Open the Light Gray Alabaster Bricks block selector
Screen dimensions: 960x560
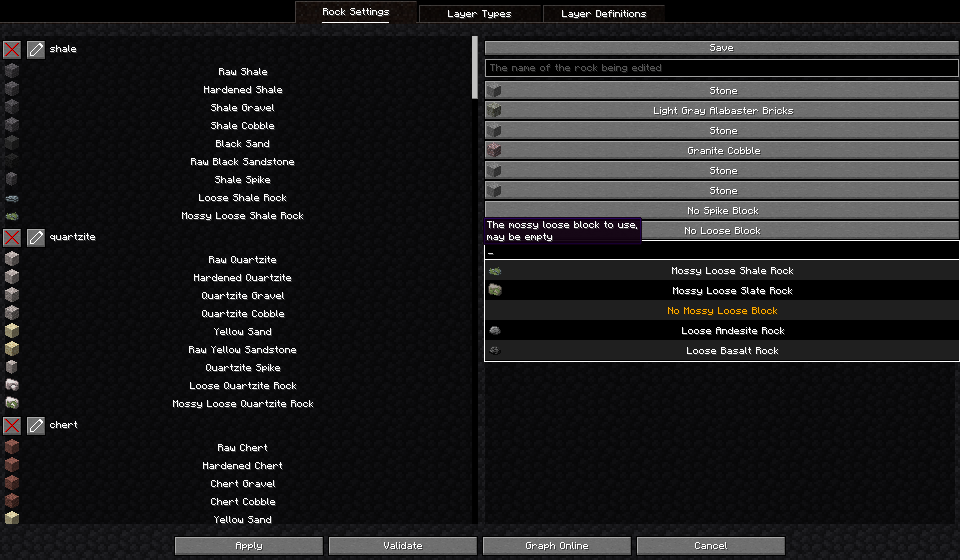point(721,110)
